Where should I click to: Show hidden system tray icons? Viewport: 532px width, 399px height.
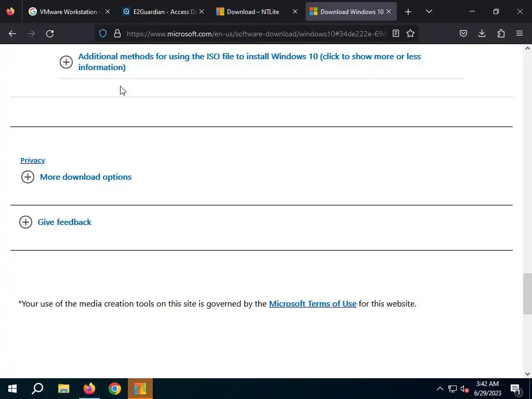pos(440,389)
